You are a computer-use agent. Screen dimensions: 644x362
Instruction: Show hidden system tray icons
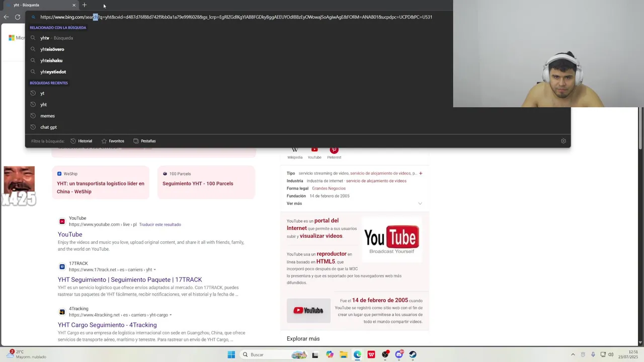pyautogui.click(x=573, y=354)
